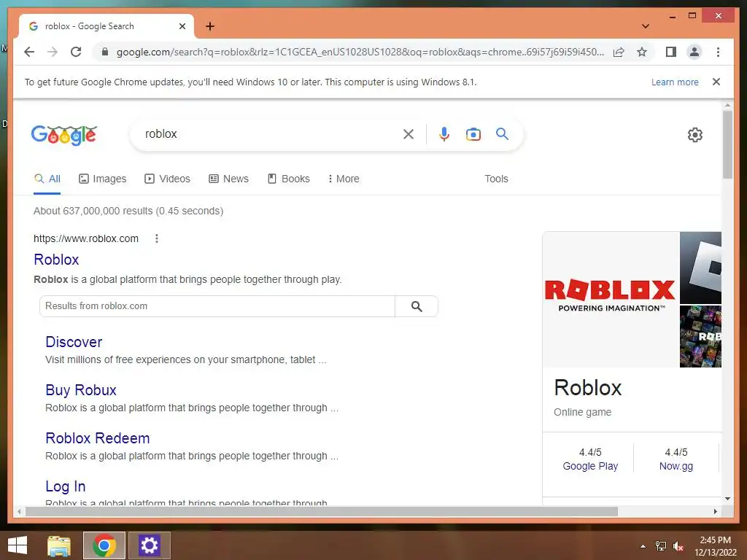747x560 pixels.
Task: Open Chrome three-dot menu
Action: point(718,52)
